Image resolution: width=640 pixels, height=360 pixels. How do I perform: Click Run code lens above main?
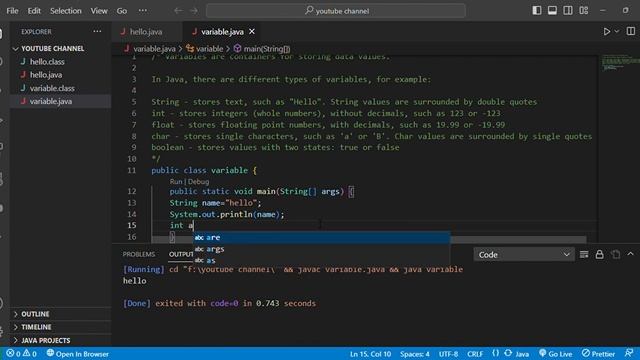click(x=176, y=182)
